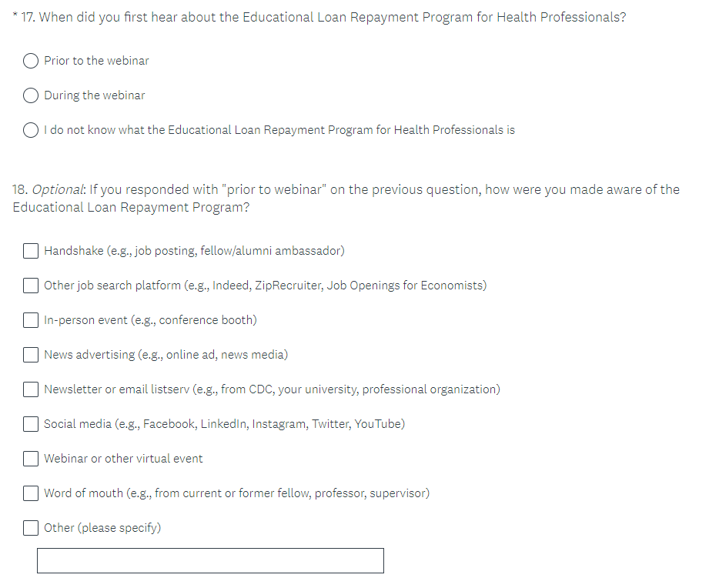This screenshot has height=588, width=709.
Task: Click the question 18 heading text
Action: pos(346,189)
